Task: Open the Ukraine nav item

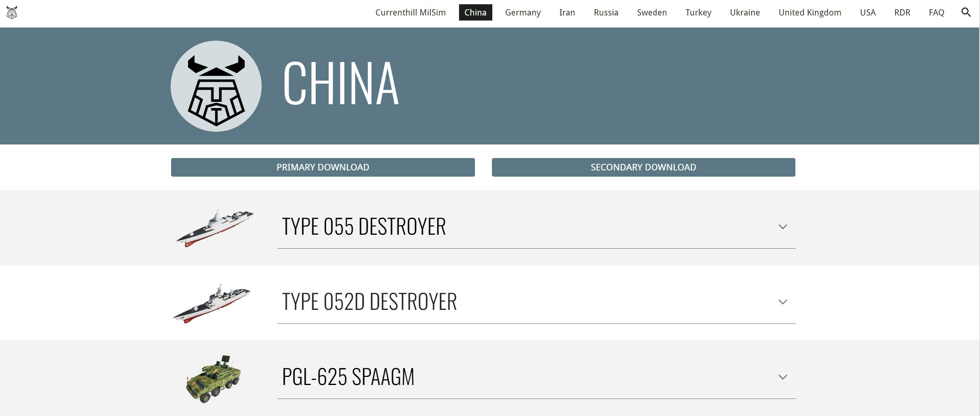Action: pyautogui.click(x=745, y=12)
